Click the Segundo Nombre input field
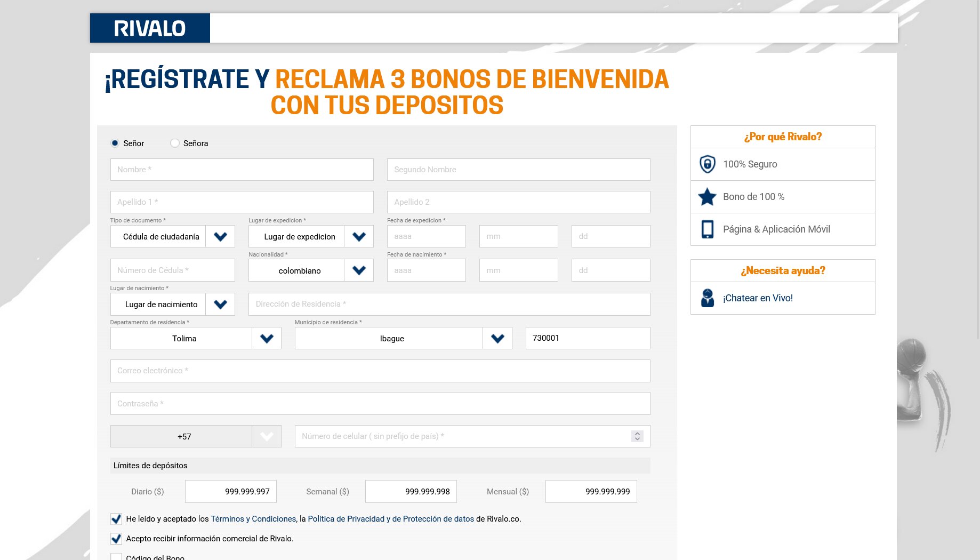980x560 pixels. coord(518,170)
